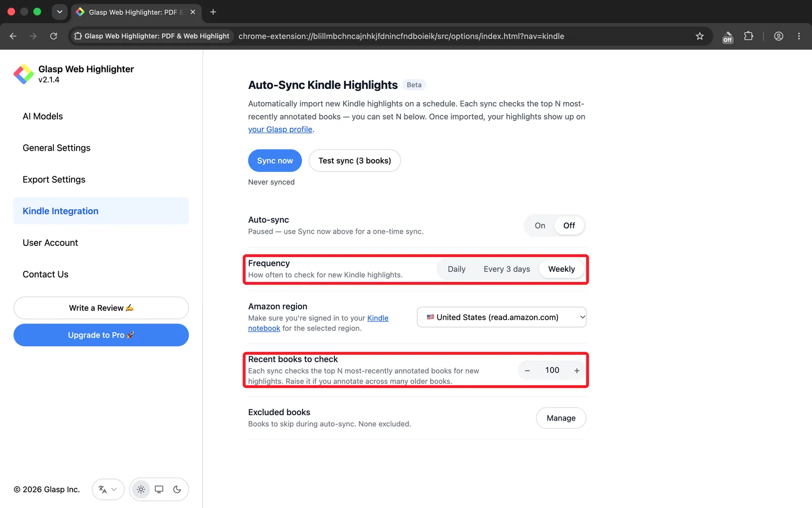This screenshot has height=508, width=812.
Task: Open Contact Us section
Action: (x=101, y=274)
